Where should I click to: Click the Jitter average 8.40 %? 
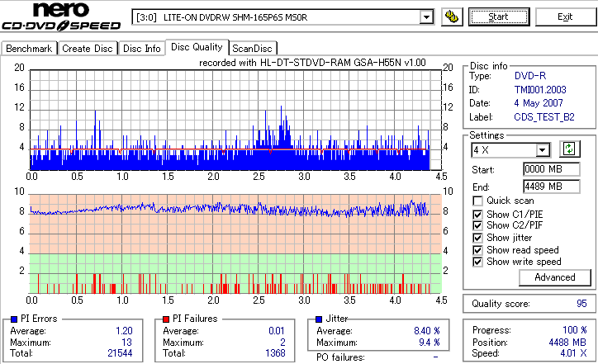(427, 331)
